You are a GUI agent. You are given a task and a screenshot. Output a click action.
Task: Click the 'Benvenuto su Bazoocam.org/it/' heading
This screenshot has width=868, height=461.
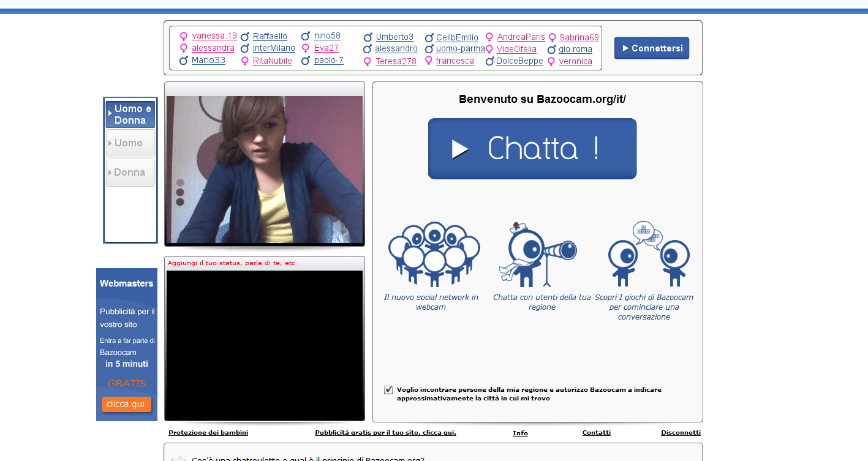pos(542,99)
